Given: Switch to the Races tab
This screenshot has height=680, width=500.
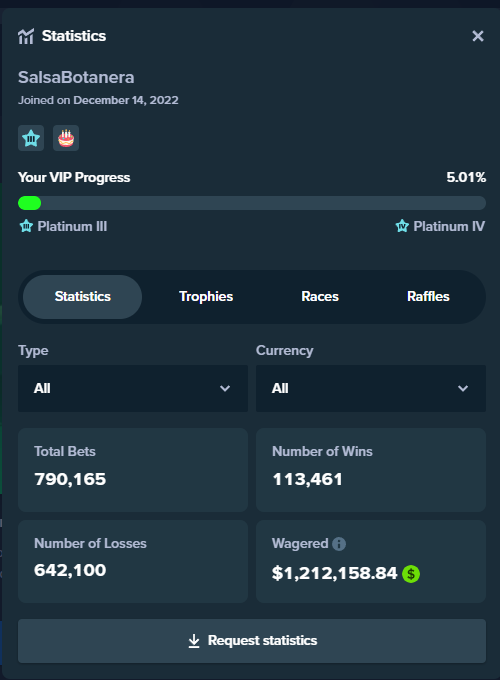Looking at the screenshot, I should [320, 297].
